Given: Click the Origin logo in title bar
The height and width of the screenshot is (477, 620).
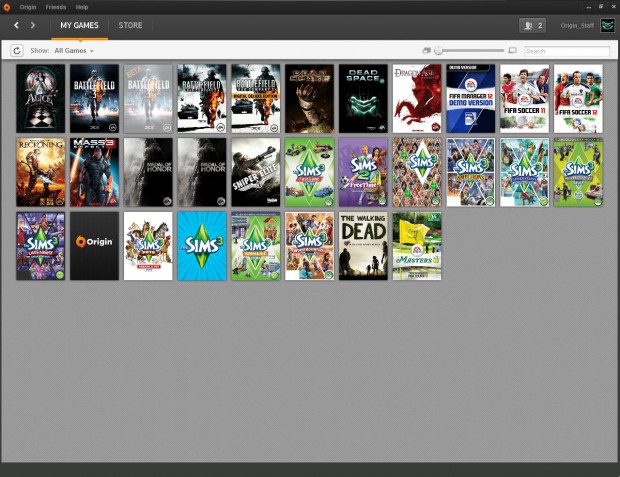Looking at the screenshot, I should coord(7,7).
